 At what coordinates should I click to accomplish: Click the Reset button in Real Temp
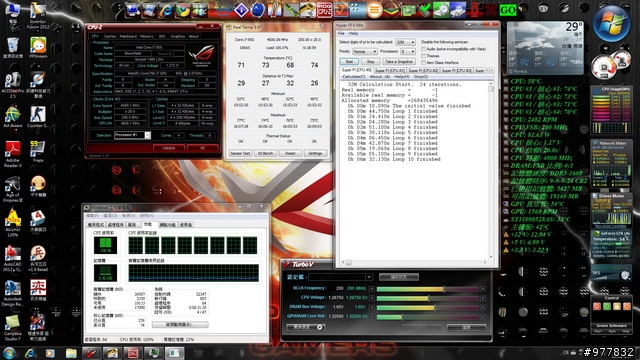(290, 153)
